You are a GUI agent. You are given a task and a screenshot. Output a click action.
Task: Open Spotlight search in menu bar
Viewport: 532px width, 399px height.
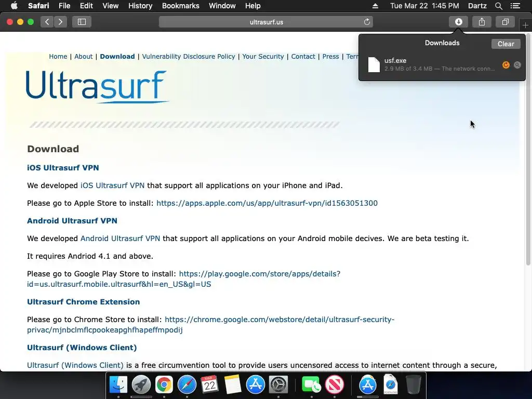coord(498,6)
